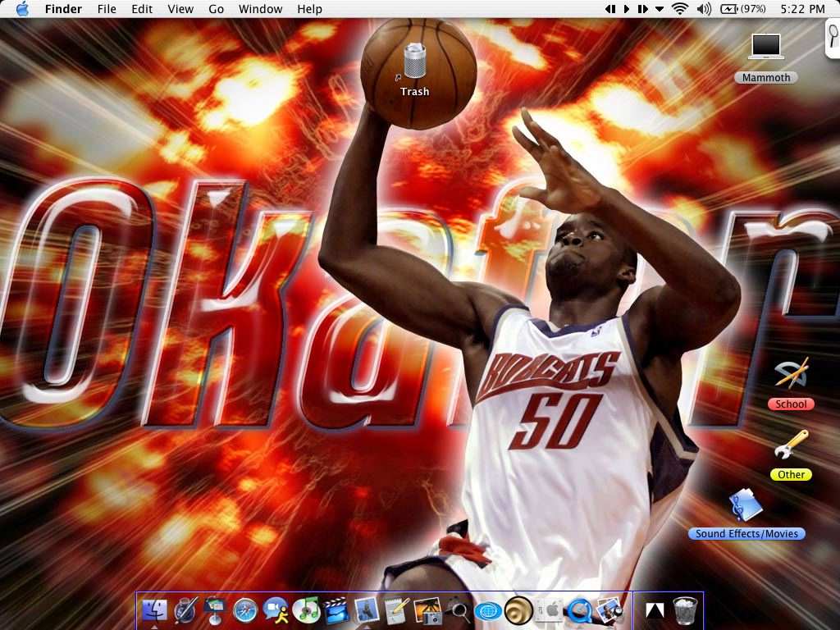
Task: Select the Other wrench folder icon
Action: (792, 444)
